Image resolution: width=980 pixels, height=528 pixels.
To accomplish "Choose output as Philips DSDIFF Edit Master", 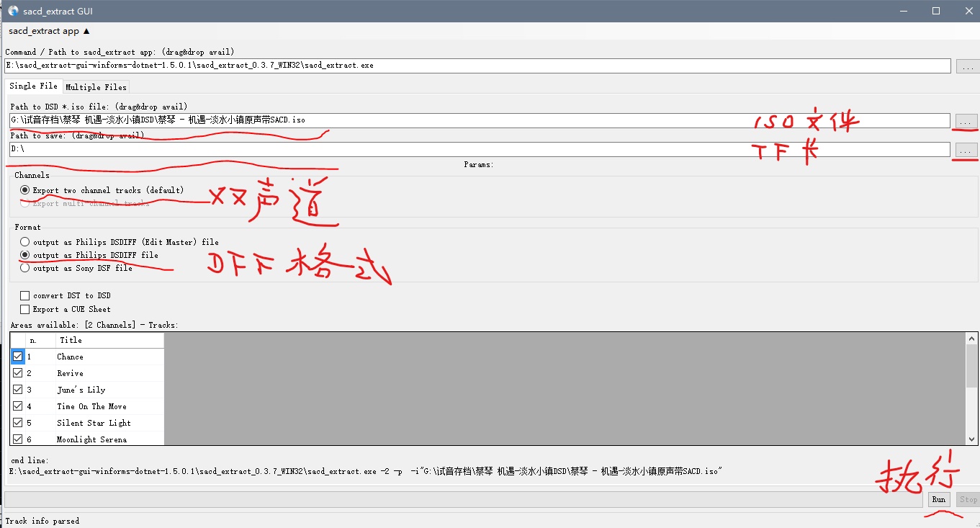I will (25, 242).
